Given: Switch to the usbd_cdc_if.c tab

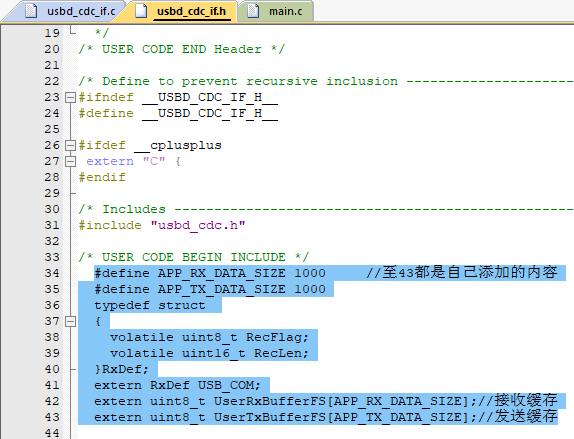Looking at the screenshot, I should [70, 11].
